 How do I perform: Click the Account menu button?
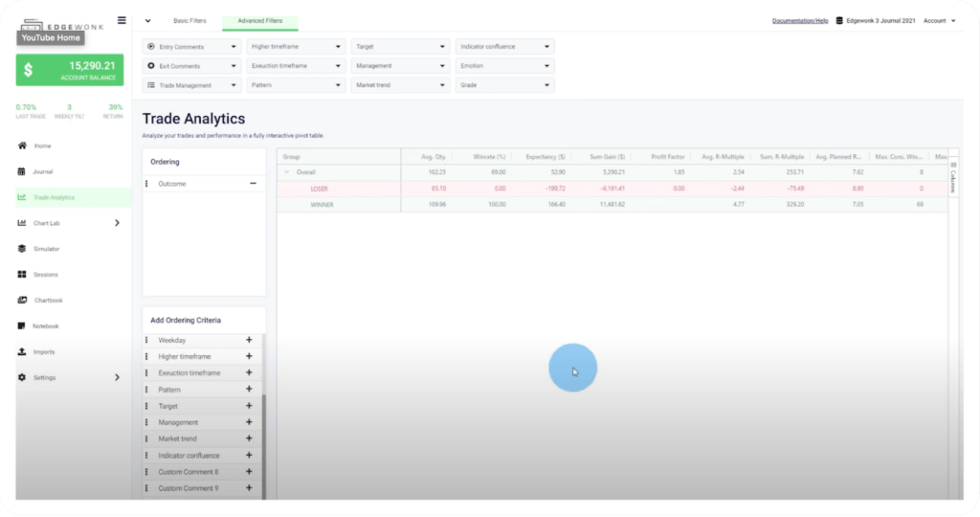coord(939,20)
